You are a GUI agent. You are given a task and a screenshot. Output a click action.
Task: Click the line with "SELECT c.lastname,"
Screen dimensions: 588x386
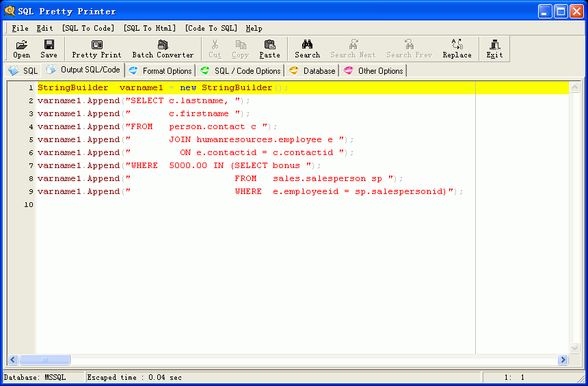144,101
